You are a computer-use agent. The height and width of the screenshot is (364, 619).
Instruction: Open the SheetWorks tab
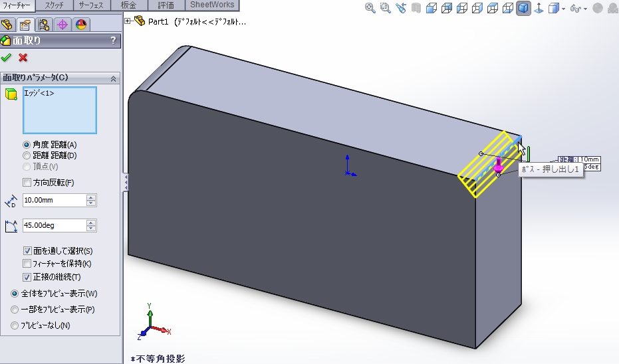pyautogui.click(x=212, y=5)
